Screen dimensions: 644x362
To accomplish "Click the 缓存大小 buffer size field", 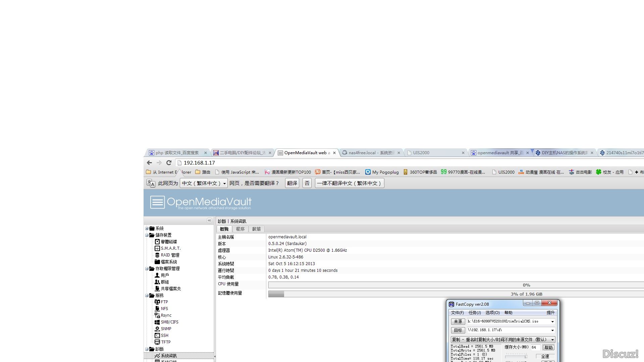I will 535,347.
